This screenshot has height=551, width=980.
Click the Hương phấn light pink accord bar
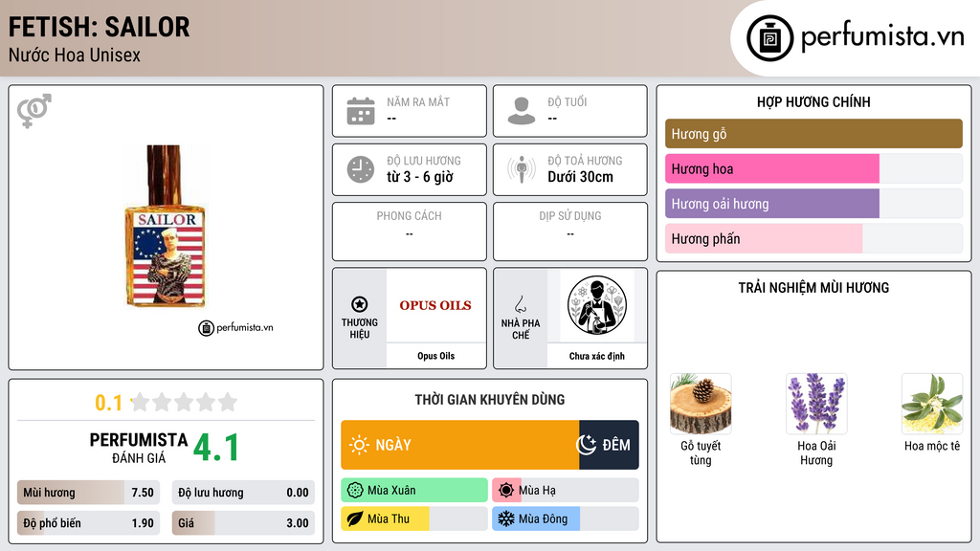(x=764, y=238)
